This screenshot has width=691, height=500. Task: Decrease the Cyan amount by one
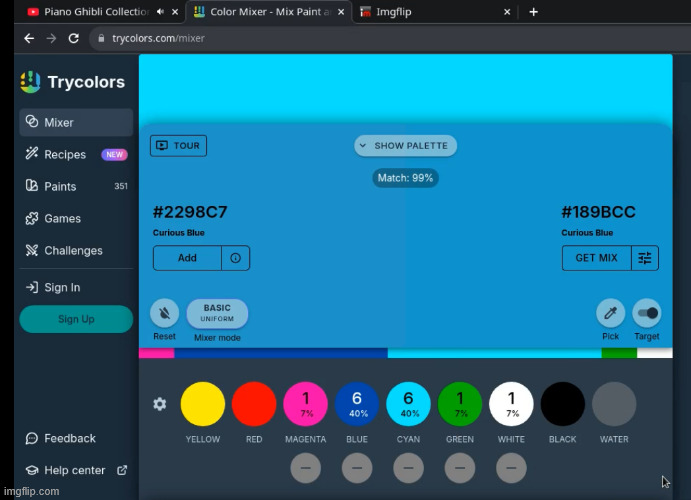pyautogui.click(x=408, y=467)
